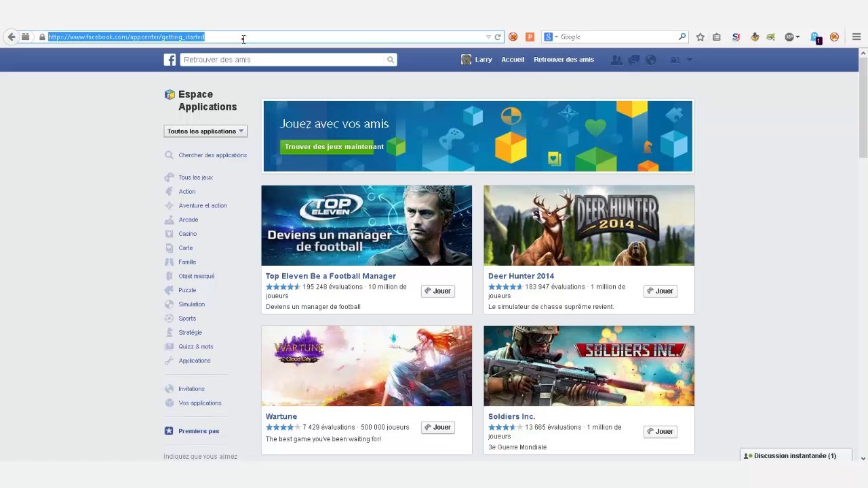Viewport: 868px width, 488px height.
Task: Click the padlock site security icon
Action: tap(42, 37)
